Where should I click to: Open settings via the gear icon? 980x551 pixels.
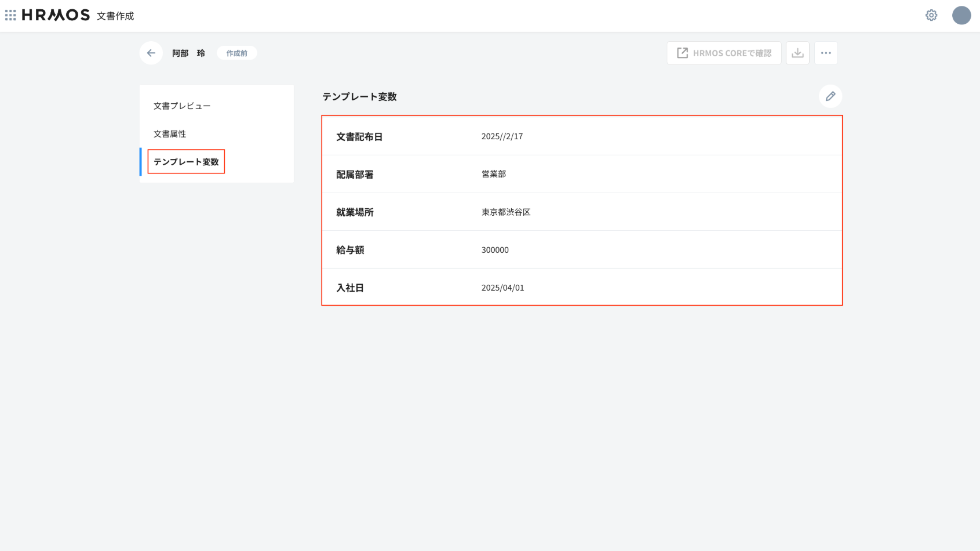tap(931, 15)
